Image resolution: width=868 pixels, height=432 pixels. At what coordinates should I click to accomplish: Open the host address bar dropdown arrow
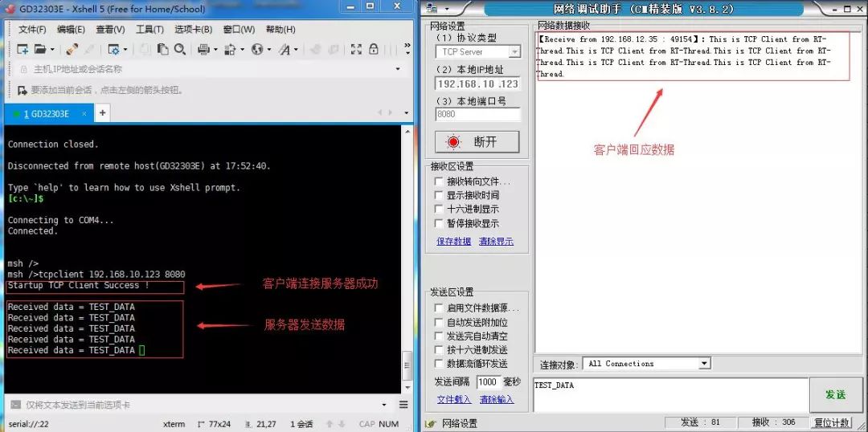(398, 69)
